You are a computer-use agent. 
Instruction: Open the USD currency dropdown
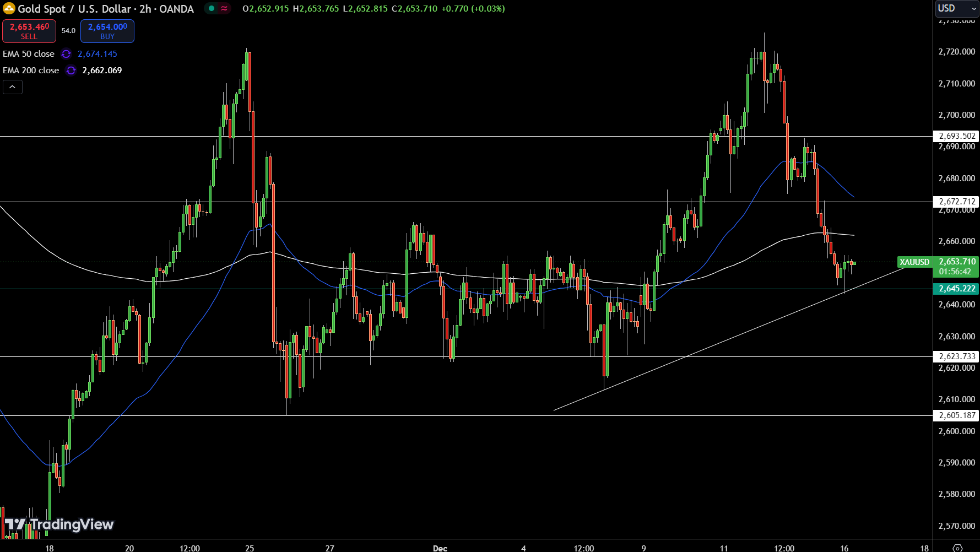coord(956,8)
